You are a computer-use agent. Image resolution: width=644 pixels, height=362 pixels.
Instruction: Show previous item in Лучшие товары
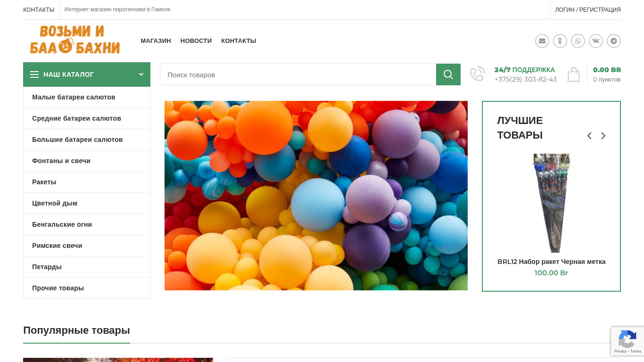[589, 136]
